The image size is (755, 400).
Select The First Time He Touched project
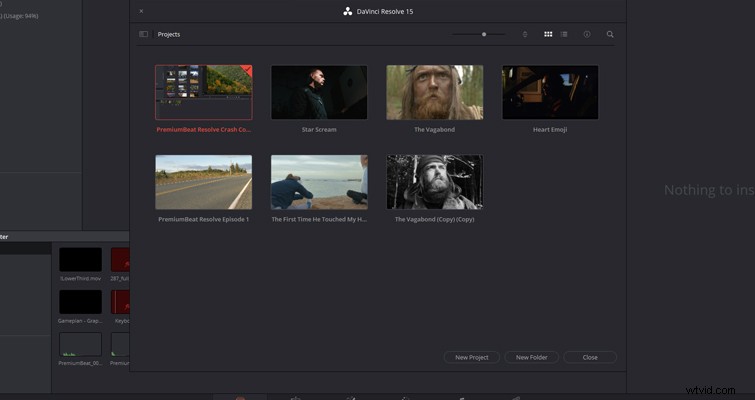point(319,182)
